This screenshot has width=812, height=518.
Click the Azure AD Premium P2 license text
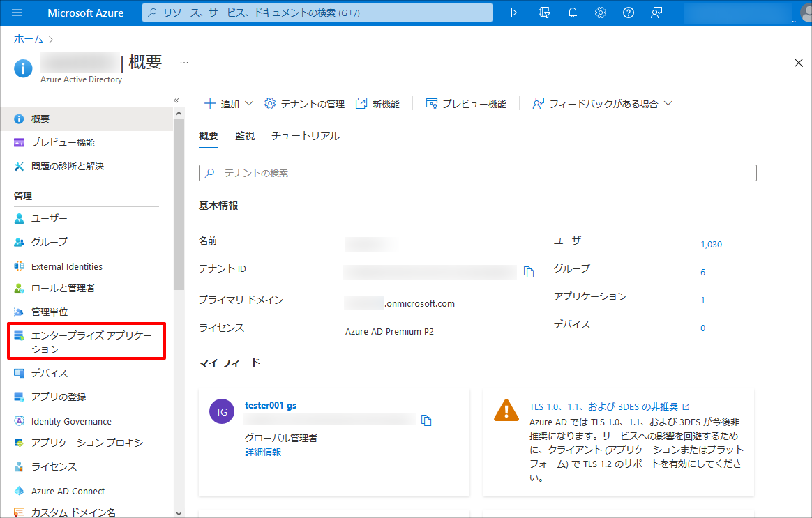(x=389, y=332)
